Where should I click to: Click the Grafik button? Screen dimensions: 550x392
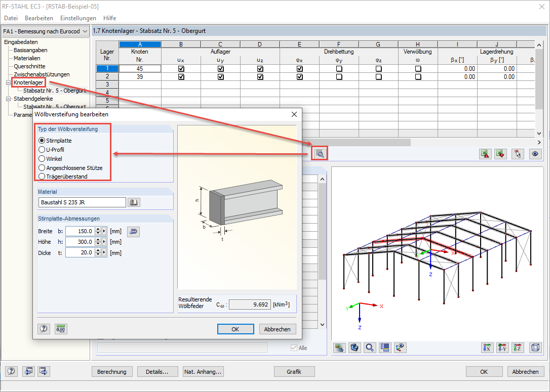point(294,371)
